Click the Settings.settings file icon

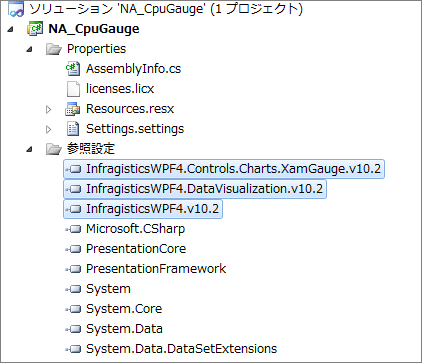click(x=73, y=129)
